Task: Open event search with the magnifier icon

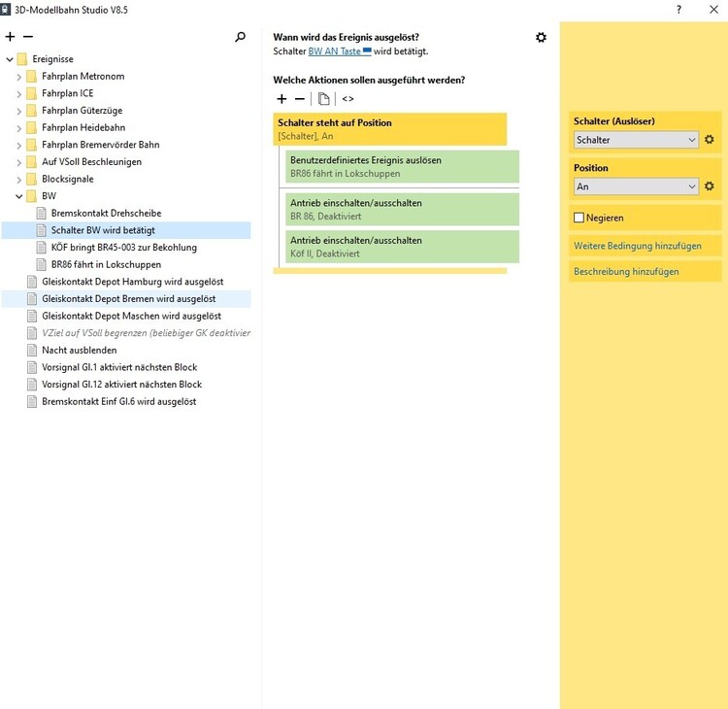Action: pos(240,37)
